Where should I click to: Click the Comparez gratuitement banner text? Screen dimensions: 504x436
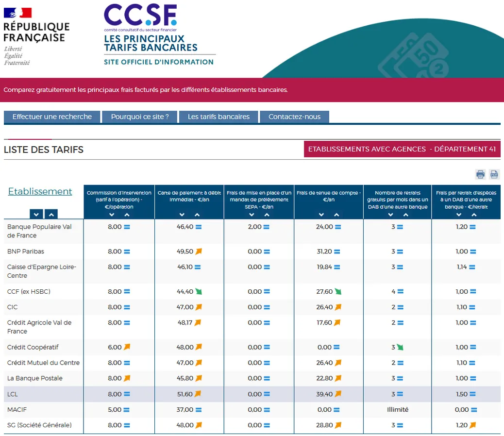point(146,90)
